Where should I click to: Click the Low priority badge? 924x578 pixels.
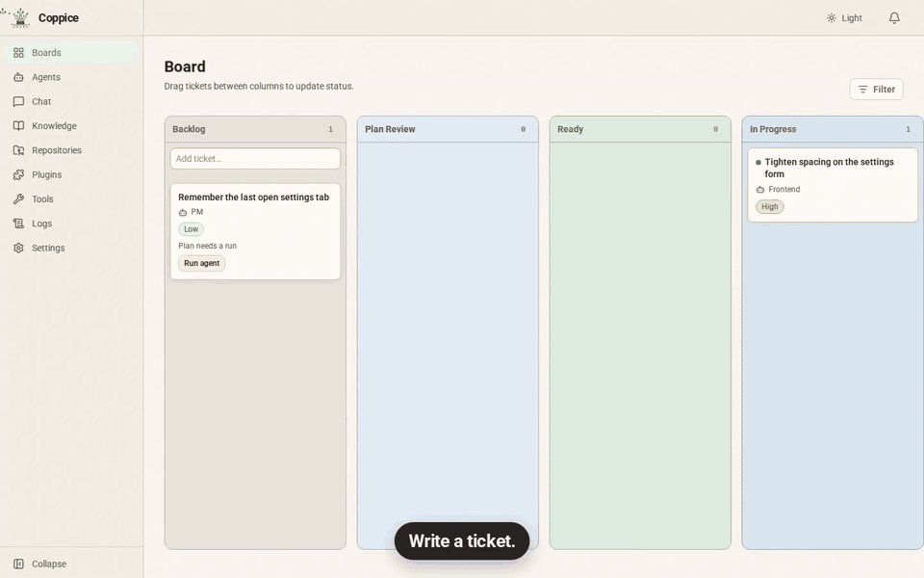click(191, 229)
